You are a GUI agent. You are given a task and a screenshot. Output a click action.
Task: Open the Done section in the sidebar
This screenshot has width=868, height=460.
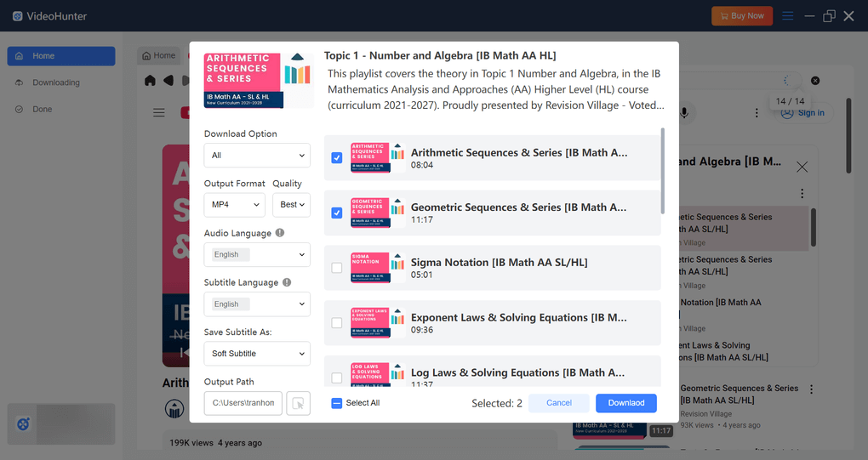click(x=43, y=109)
